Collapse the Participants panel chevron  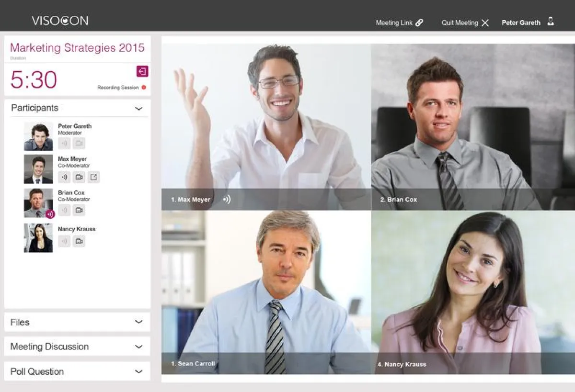click(139, 109)
